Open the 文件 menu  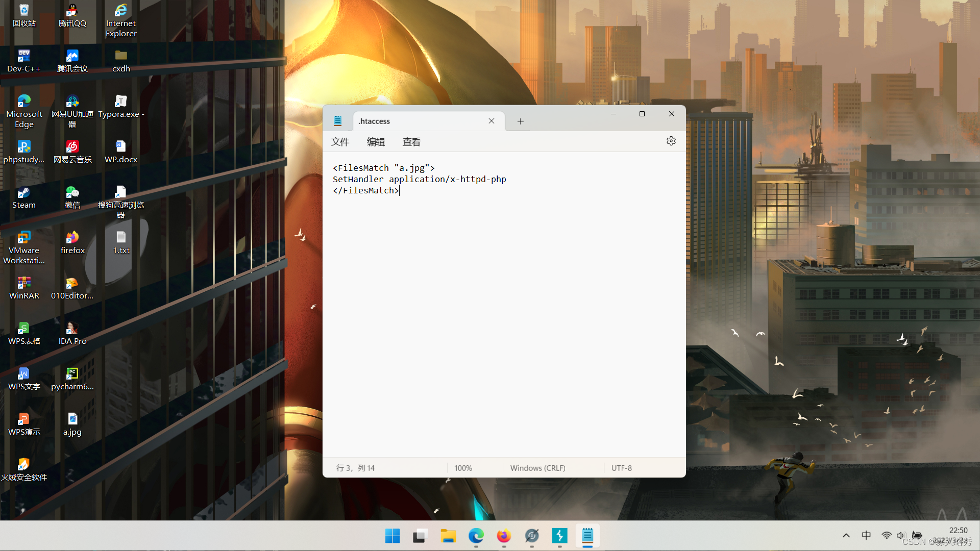pos(340,142)
